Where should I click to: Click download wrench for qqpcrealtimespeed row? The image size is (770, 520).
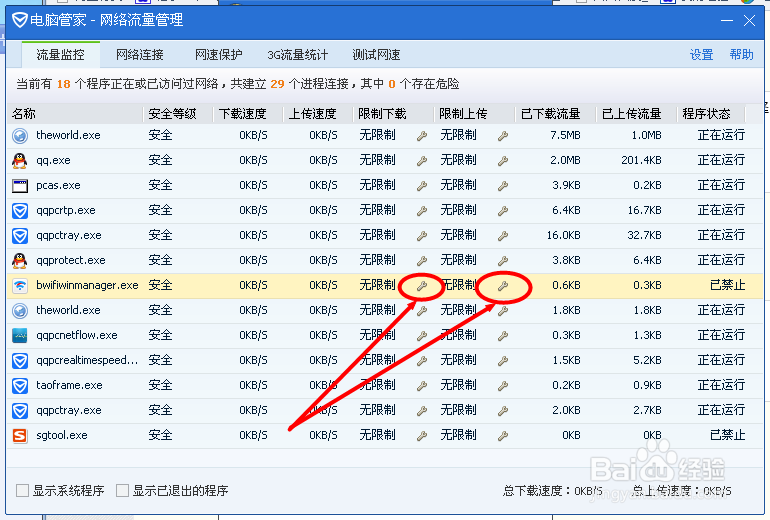coord(422,361)
